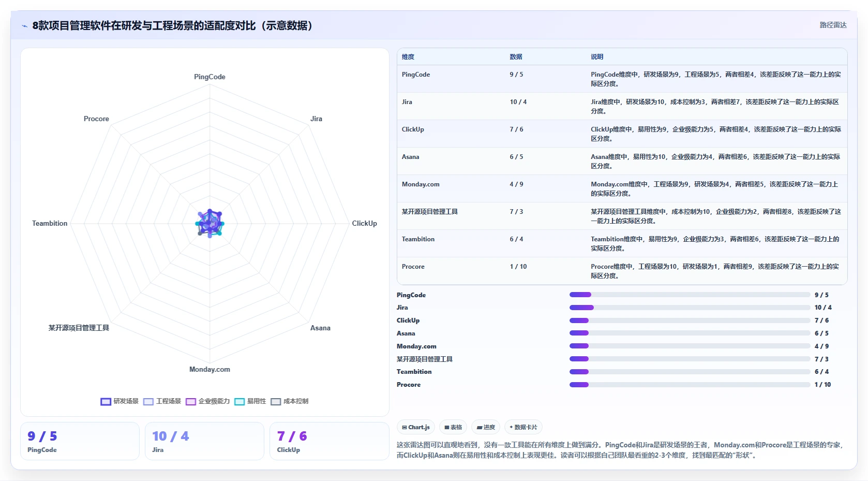This screenshot has height=481, width=868.
Task: Open the 7 / 6 ClickUp summary card
Action: [329, 441]
